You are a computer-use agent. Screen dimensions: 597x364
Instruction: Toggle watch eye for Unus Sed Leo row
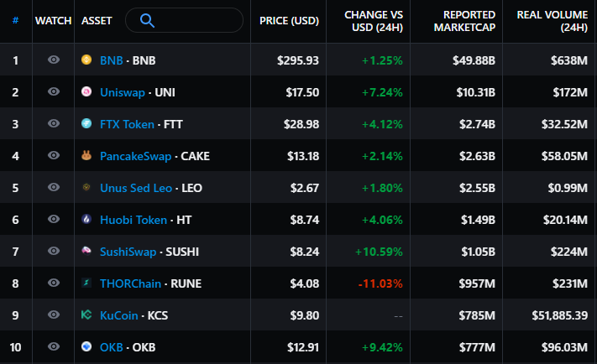[x=54, y=187]
